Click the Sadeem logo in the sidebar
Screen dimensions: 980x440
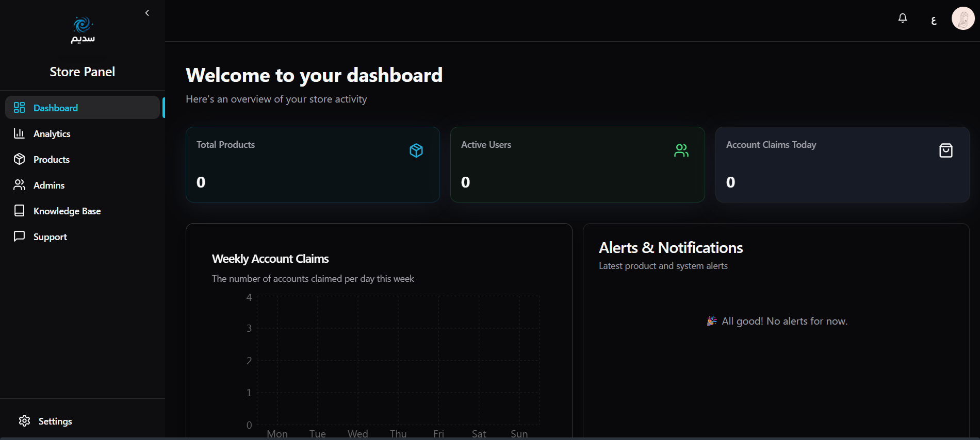pos(83,30)
